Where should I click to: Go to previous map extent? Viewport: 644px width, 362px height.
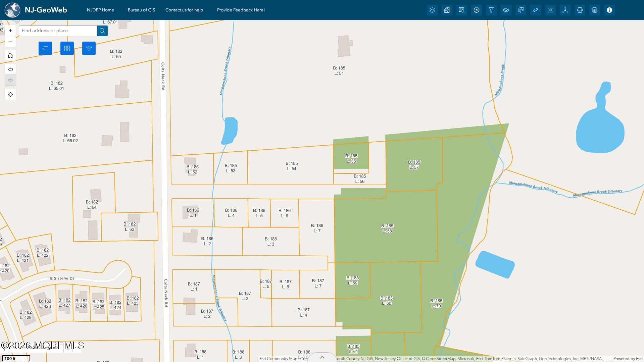[x=10, y=69]
